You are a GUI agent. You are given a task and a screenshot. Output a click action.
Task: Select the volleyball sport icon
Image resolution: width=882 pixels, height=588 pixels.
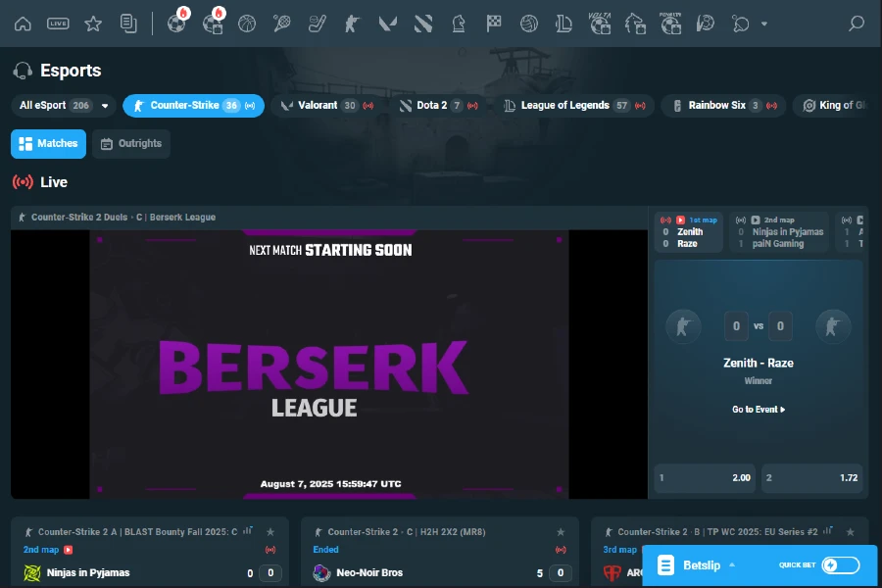tap(528, 22)
